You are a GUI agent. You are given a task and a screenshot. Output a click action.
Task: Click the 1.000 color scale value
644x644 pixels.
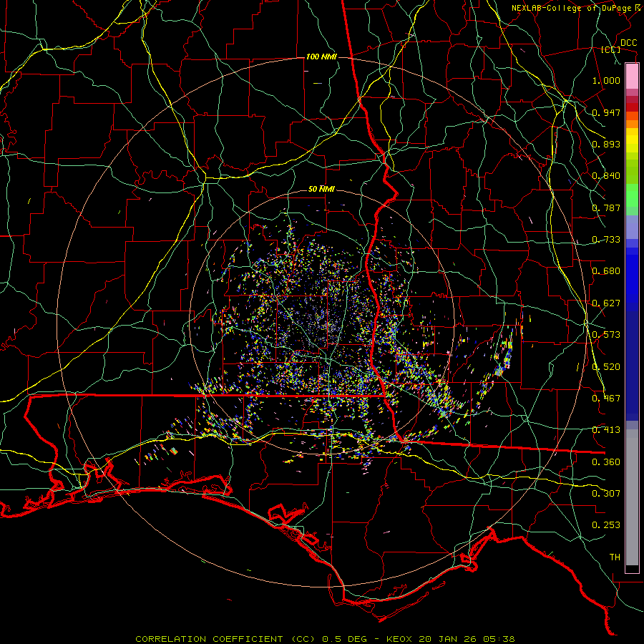pyautogui.click(x=606, y=80)
